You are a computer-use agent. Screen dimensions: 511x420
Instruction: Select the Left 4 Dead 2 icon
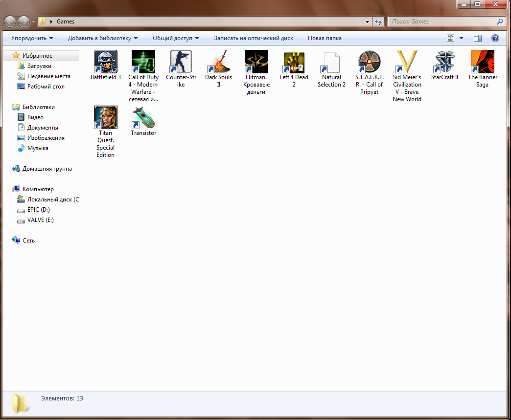pos(294,62)
